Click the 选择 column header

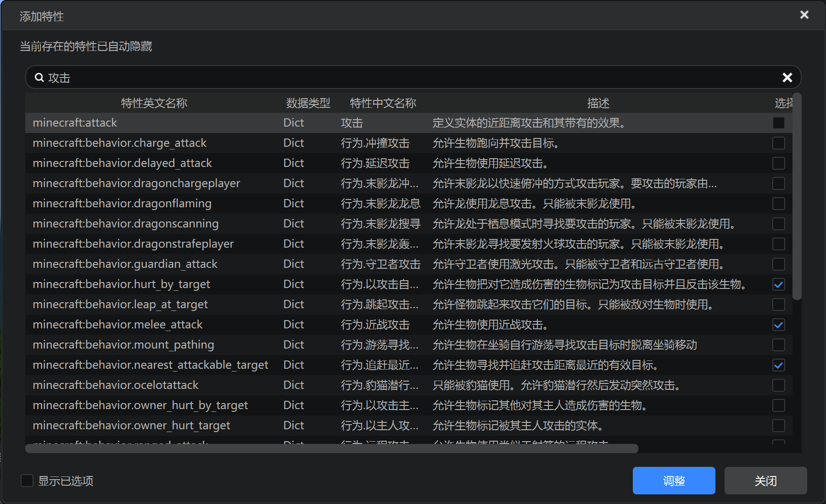coord(784,103)
